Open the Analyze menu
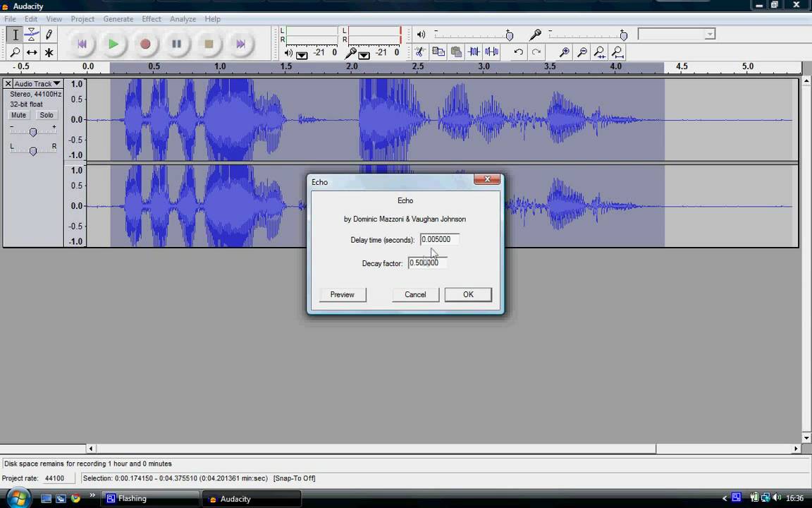812x508 pixels. (x=183, y=18)
